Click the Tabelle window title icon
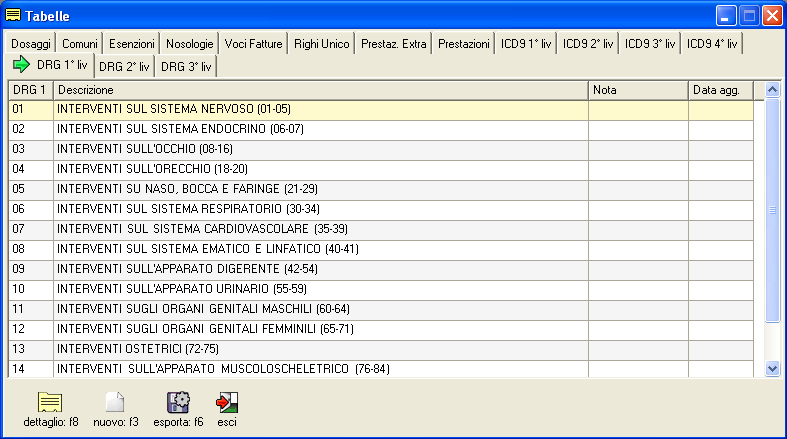This screenshot has height=439, width=787. point(14,15)
